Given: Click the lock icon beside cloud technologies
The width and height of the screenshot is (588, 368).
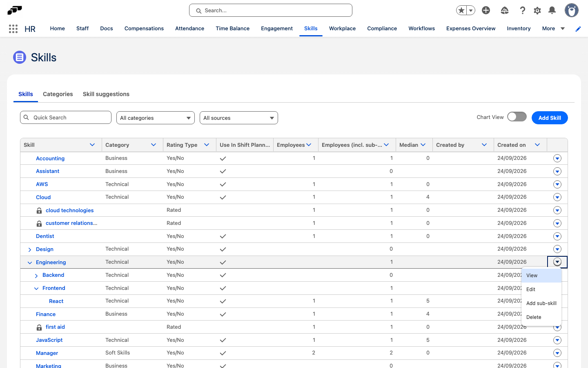Looking at the screenshot, I should (39, 211).
